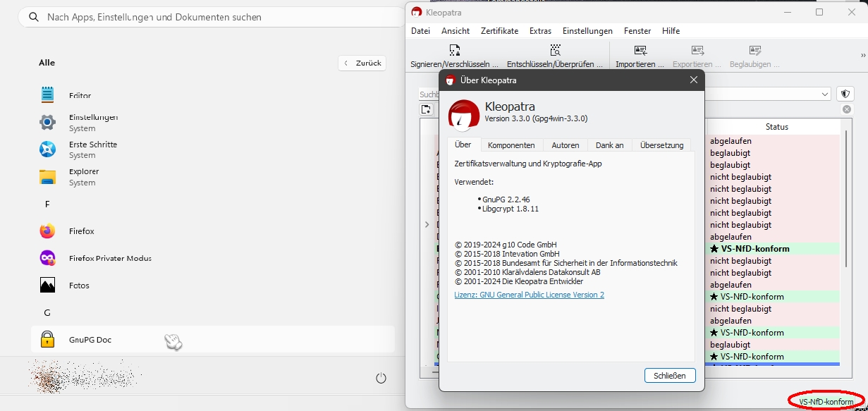Click the GnuPG 2.2.46 version text
The width and height of the screenshot is (868, 411).
[x=506, y=200]
